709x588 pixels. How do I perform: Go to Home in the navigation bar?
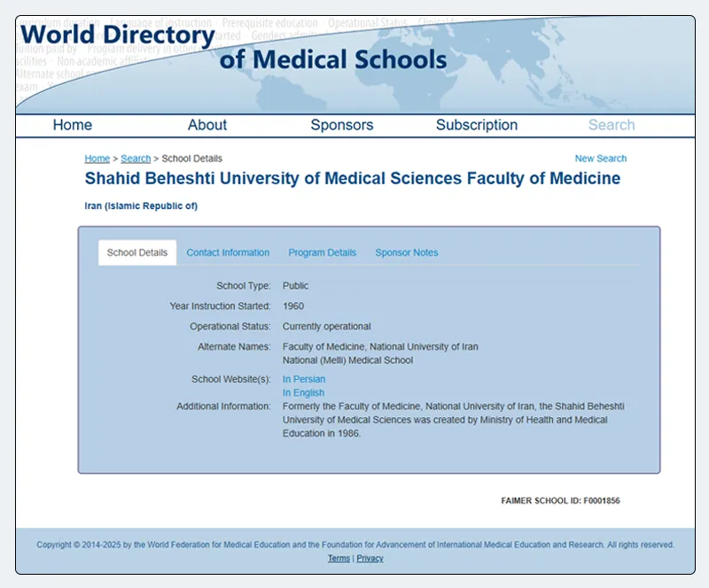click(x=72, y=125)
